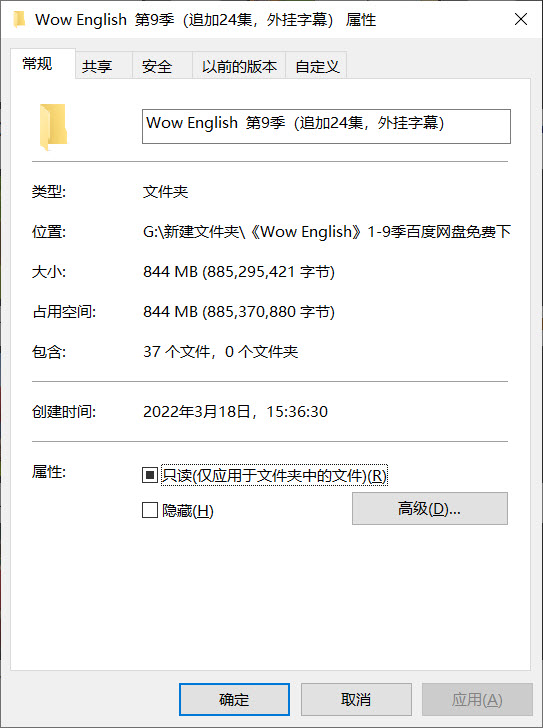Open the 安全 tab
The width and height of the screenshot is (543, 728).
162,65
